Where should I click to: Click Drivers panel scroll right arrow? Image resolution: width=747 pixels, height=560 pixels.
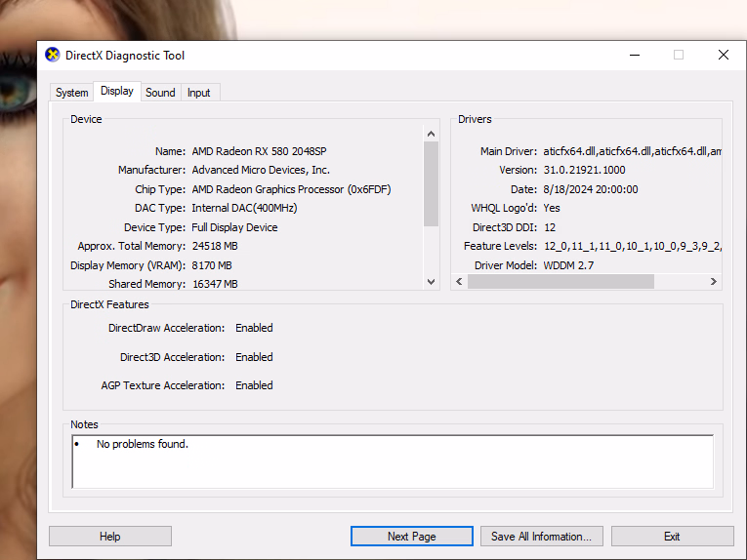(713, 281)
